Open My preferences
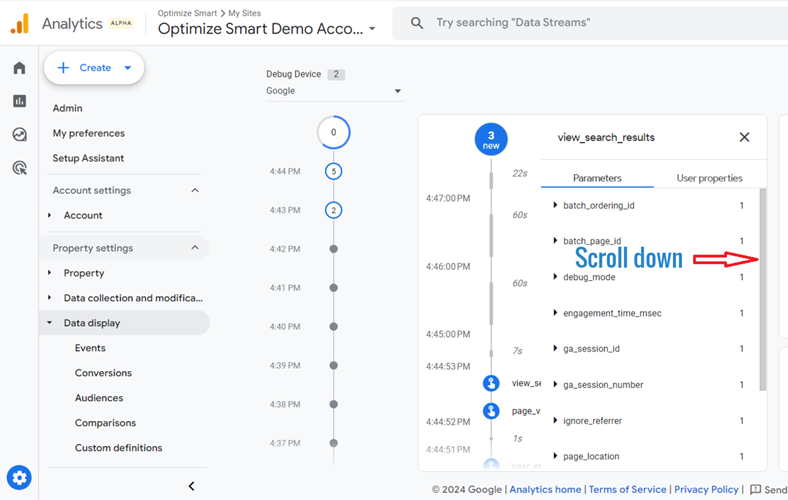Viewport: 788px width, 500px height. coord(88,133)
